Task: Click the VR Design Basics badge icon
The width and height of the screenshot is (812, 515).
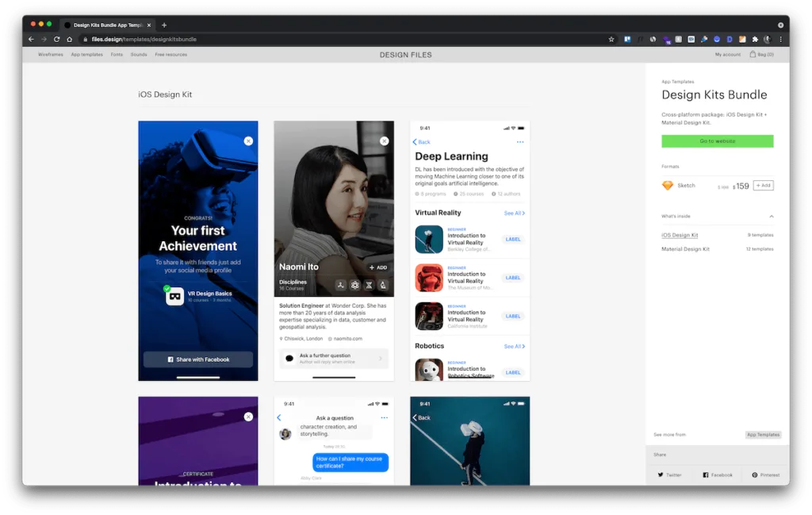Action: click(174, 296)
